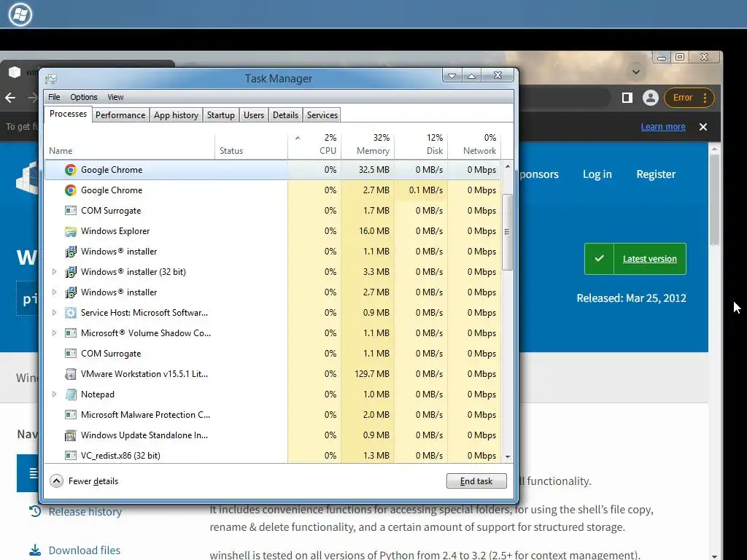Viewport: 747px width, 560px height.
Task: Click the Learn more link in Chrome
Action: click(663, 127)
